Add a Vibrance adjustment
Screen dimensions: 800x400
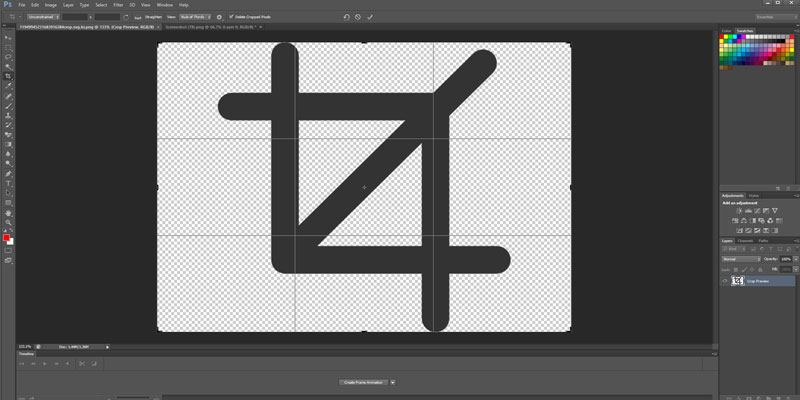pyautogui.click(x=774, y=211)
